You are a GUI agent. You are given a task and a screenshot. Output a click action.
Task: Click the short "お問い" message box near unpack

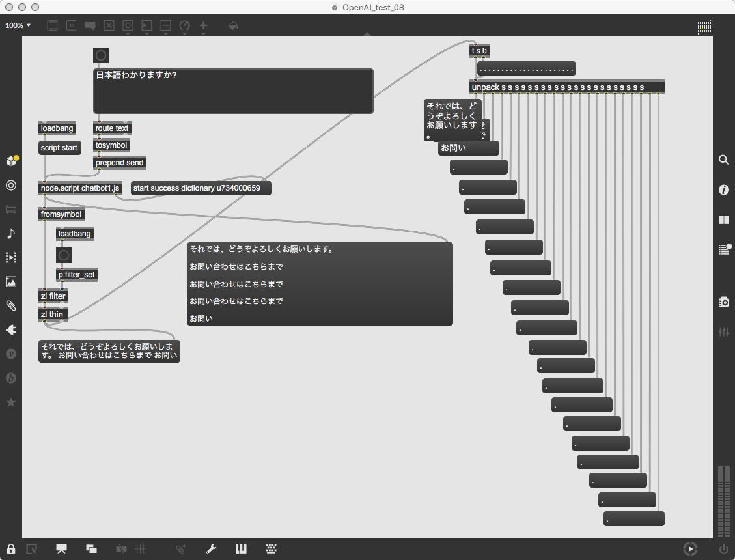click(468, 148)
